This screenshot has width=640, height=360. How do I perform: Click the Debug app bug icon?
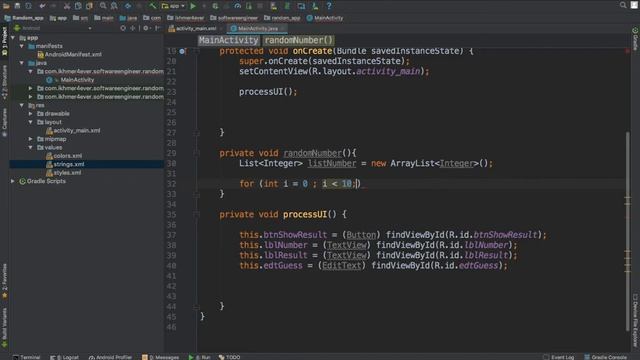click(215, 6)
